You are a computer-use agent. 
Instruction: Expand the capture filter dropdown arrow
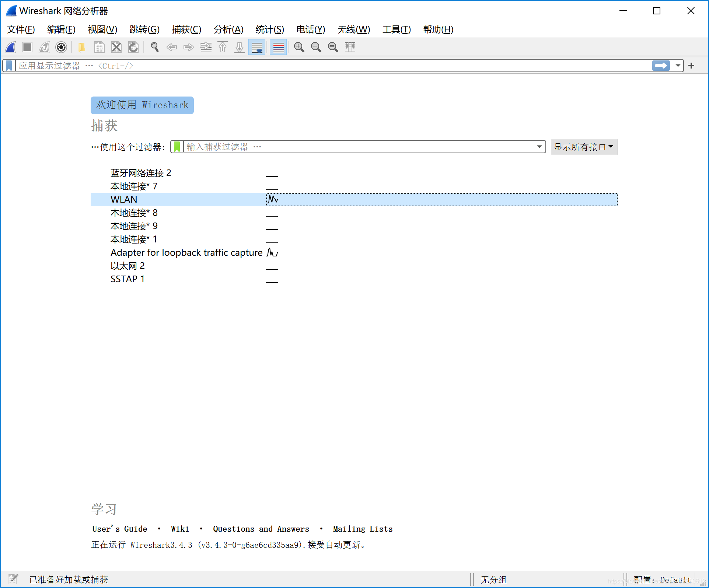pyautogui.click(x=539, y=147)
